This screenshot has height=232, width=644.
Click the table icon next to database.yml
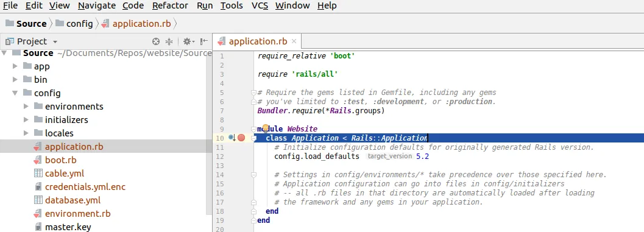pyautogui.click(x=38, y=200)
